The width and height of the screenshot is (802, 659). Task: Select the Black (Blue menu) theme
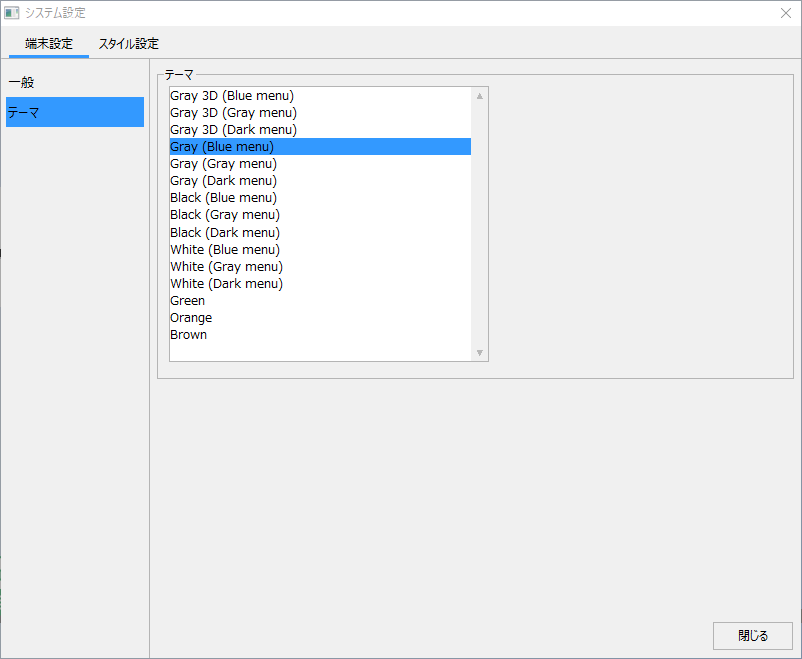point(224,198)
